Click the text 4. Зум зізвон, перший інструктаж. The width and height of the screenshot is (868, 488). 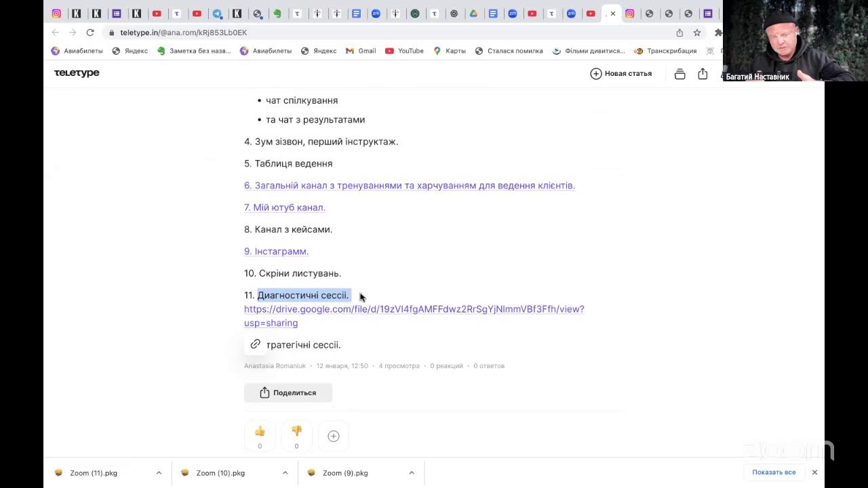click(x=321, y=142)
